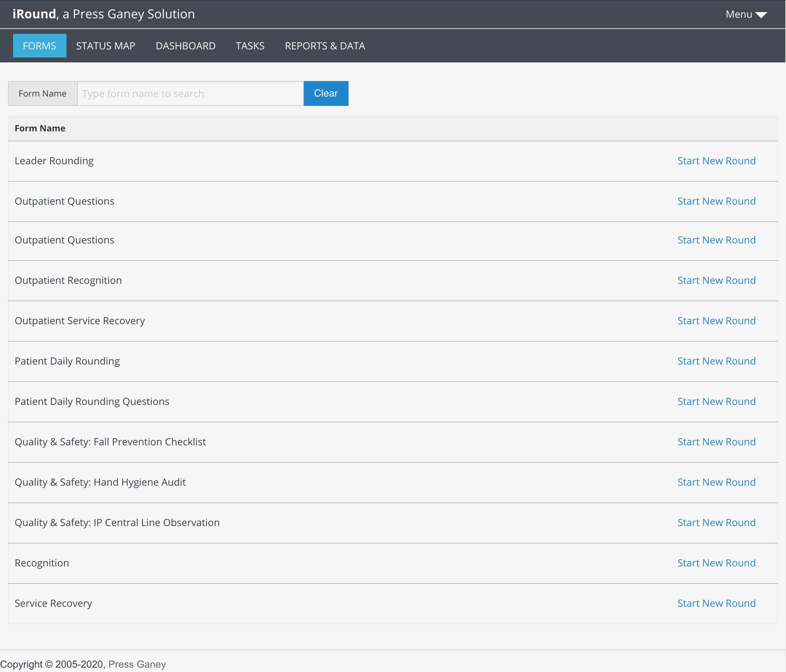Open the Menu dropdown
Viewport: 786px width, 672px height.
[x=746, y=14]
